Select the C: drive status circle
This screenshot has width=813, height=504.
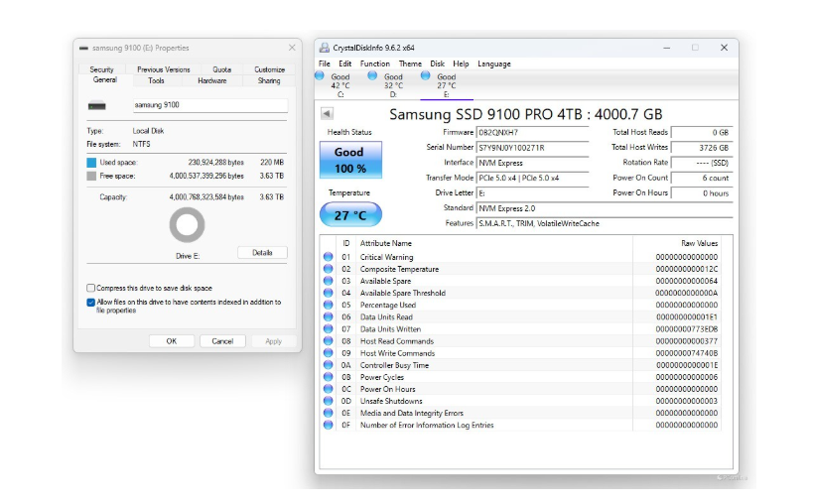[320, 75]
